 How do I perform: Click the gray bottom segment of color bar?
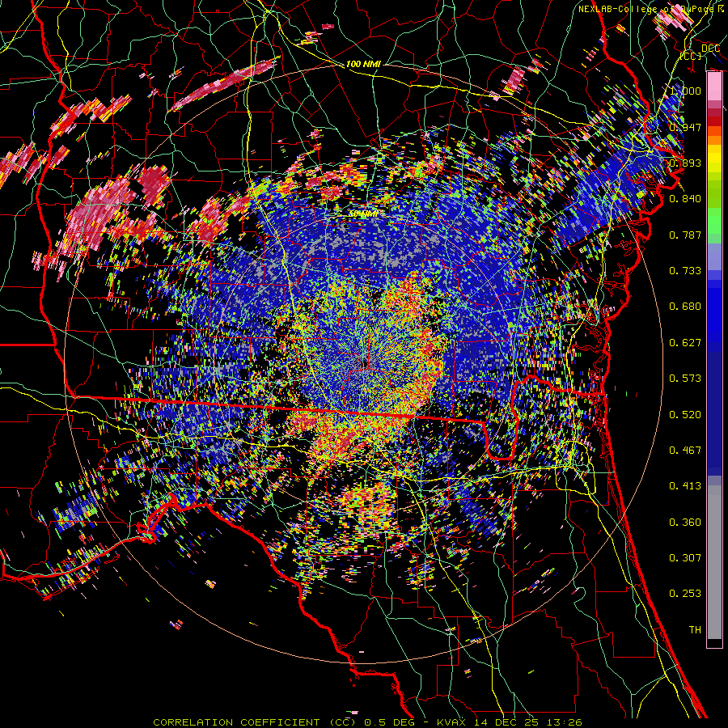click(714, 562)
